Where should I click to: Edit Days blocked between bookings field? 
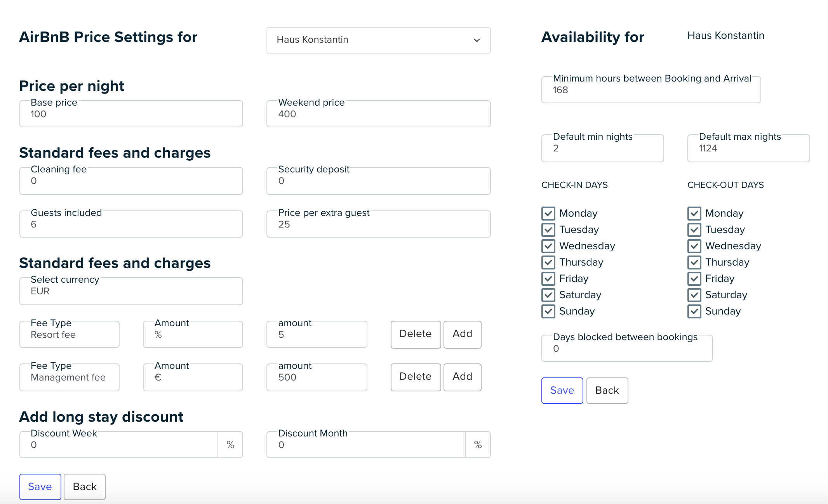pos(627,348)
